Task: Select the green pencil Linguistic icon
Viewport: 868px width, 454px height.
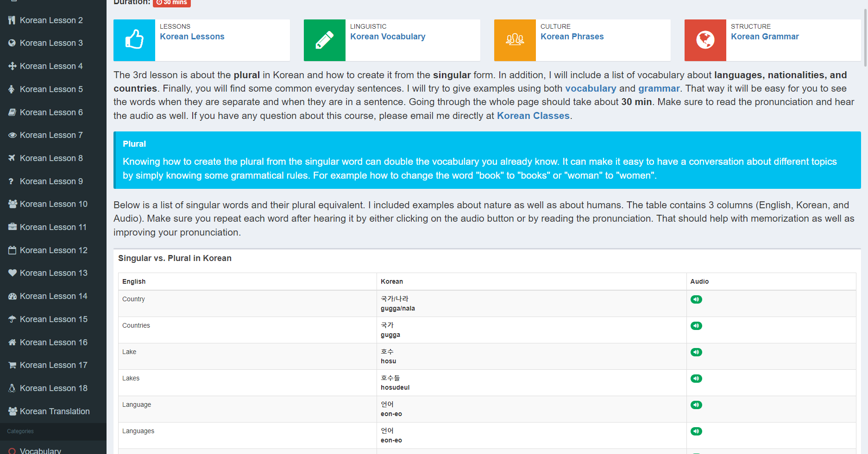Action: [x=324, y=40]
